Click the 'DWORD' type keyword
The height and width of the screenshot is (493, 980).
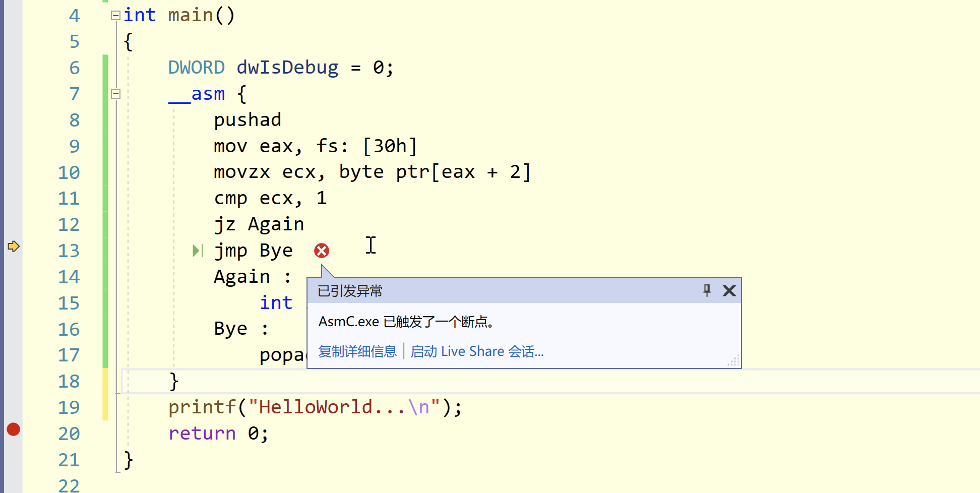coord(196,68)
